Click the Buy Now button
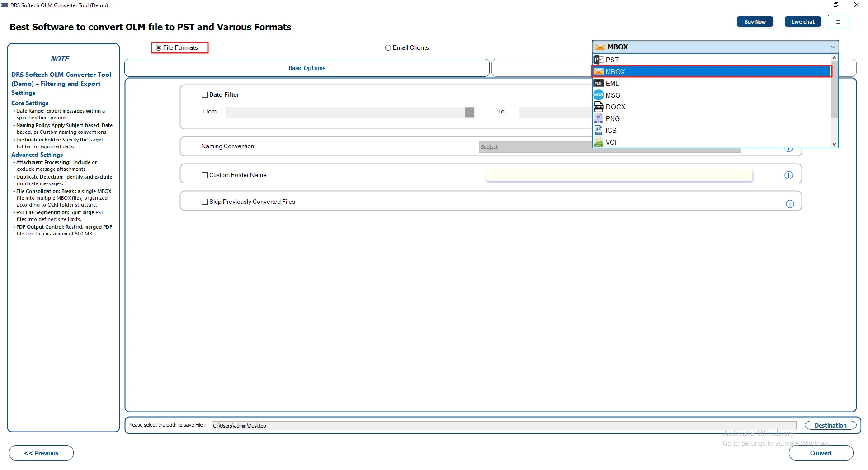Viewport: 868px width, 470px height. (755, 22)
